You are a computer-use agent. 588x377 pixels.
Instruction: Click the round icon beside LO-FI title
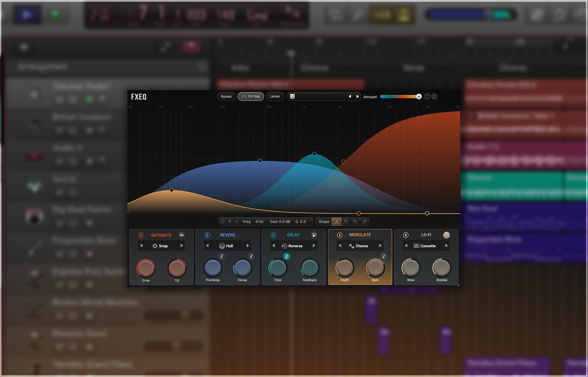[446, 235]
